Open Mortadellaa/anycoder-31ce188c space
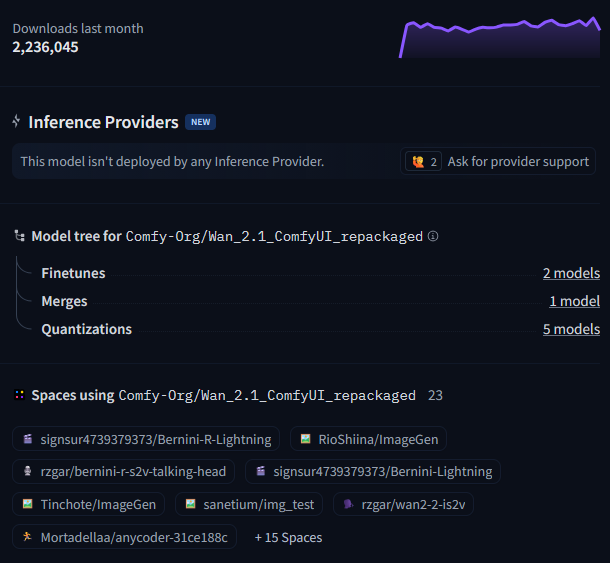Screen dimensions: 610x563 point(124,537)
